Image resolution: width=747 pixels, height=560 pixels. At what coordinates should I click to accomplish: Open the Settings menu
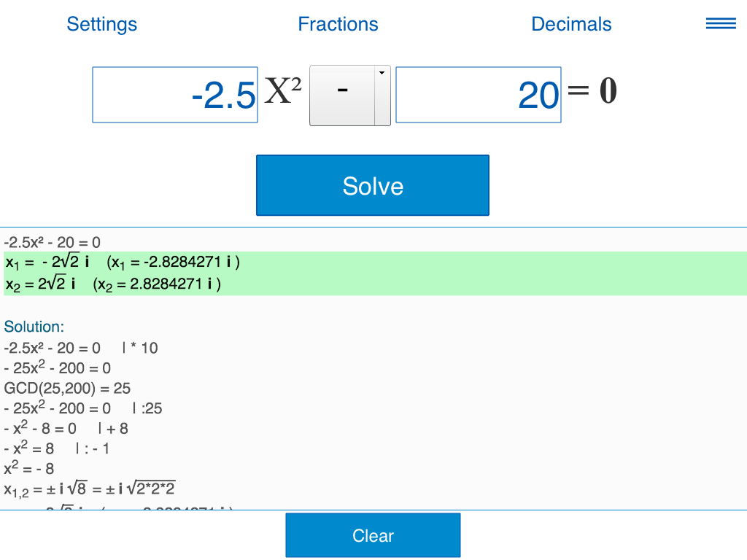(x=102, y=24)
